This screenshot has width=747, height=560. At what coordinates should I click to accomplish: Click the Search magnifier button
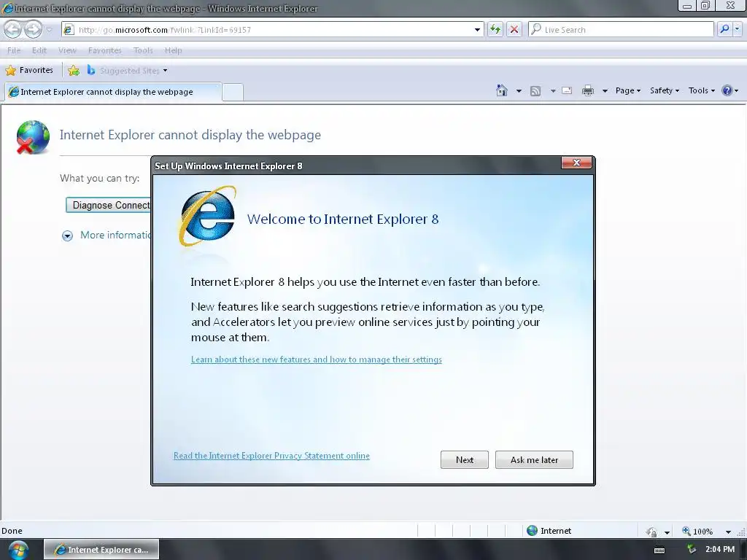click(x=724, y=29)
